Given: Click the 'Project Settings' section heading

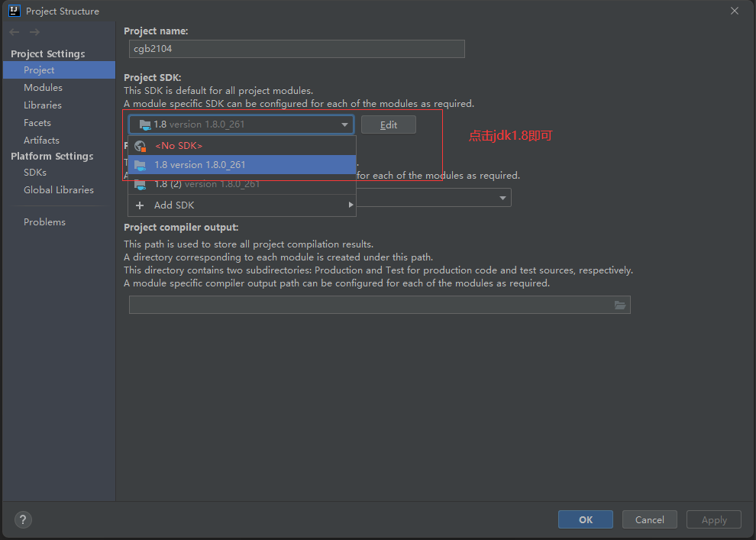Looking at the screenshot, I should (x=48, y=54).
